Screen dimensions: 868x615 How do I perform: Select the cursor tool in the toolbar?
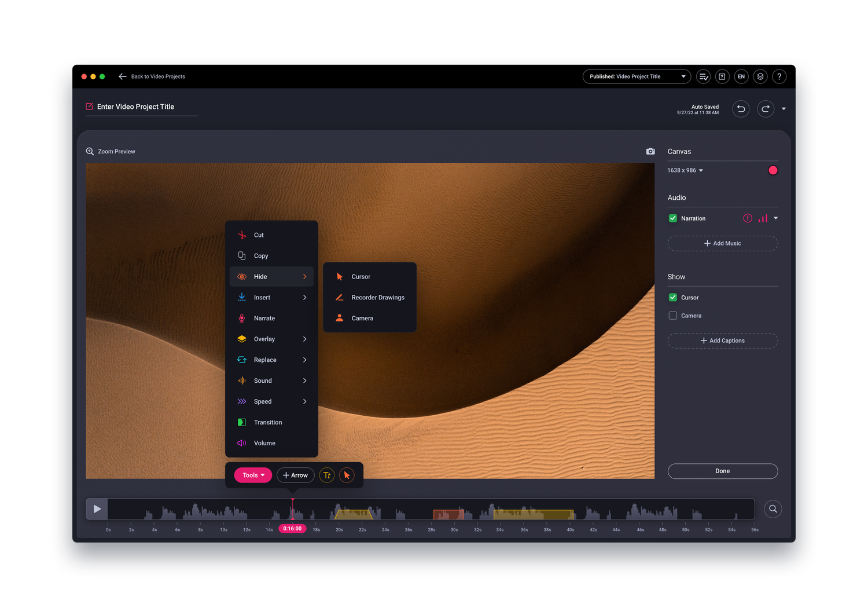click(347, 475)
